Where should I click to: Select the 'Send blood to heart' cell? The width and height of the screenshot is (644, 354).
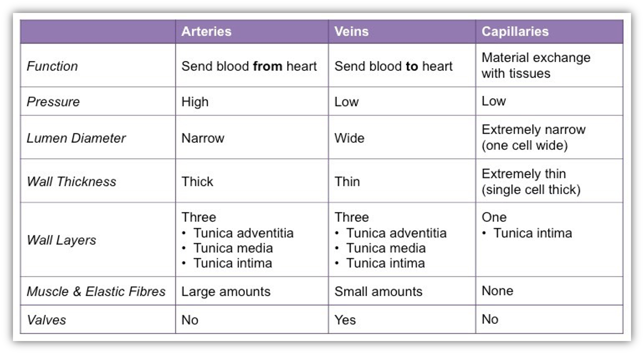click(x=393, y=66)
